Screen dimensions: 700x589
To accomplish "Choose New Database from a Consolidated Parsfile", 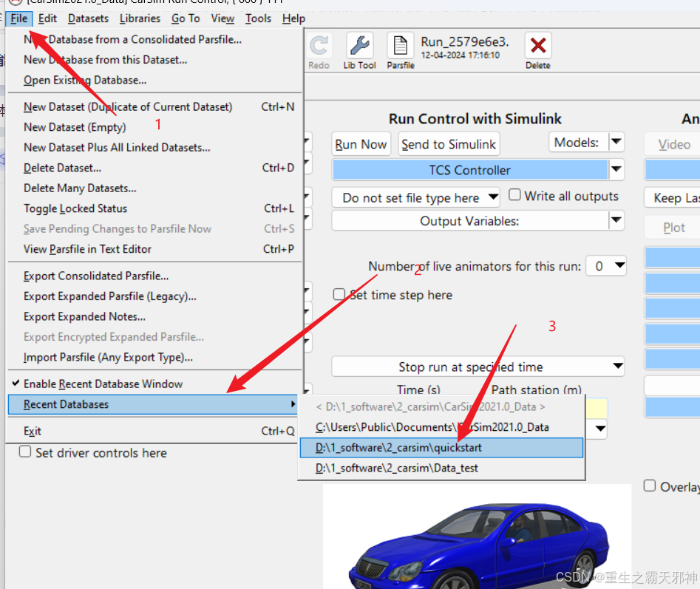I will pos(154,40).
